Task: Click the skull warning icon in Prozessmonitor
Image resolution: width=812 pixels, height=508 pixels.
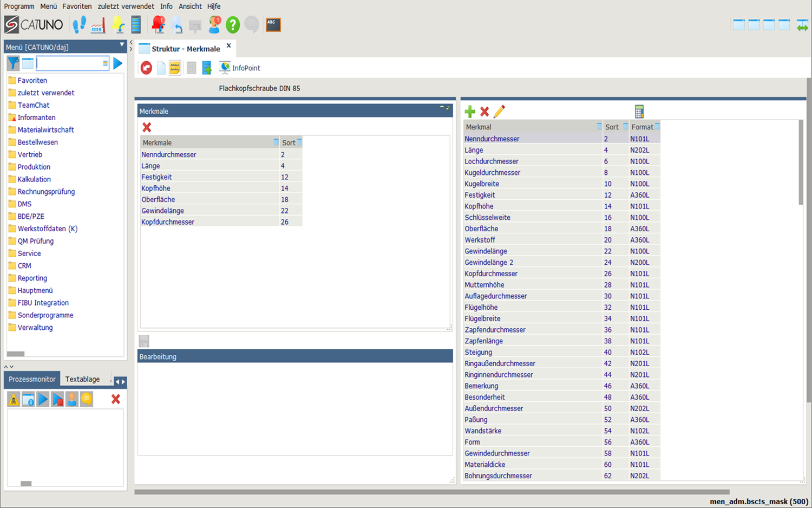Action: coord(14,400)
